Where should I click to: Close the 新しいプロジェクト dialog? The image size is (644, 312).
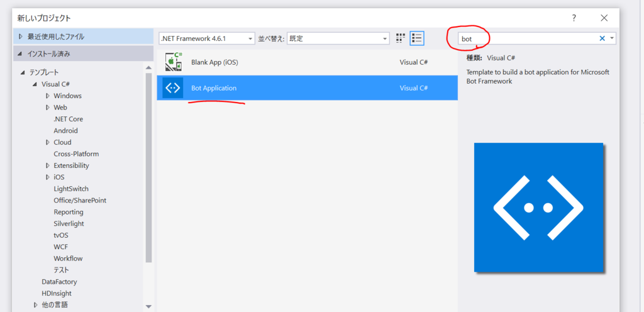point(604,18)
